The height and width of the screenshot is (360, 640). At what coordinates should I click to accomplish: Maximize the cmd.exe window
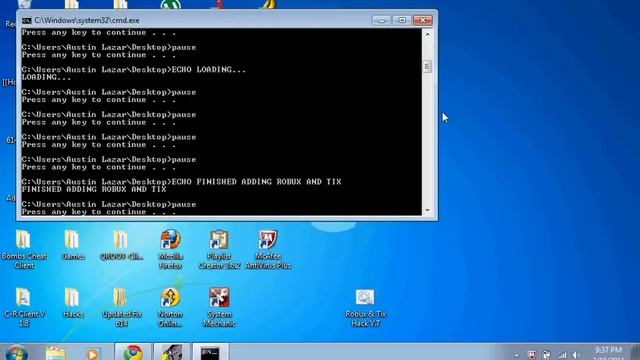point(402,20)
